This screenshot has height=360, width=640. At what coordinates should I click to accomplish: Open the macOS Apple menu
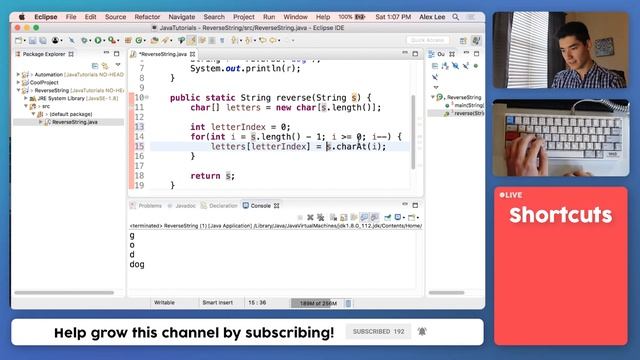[x=22, y=17]
